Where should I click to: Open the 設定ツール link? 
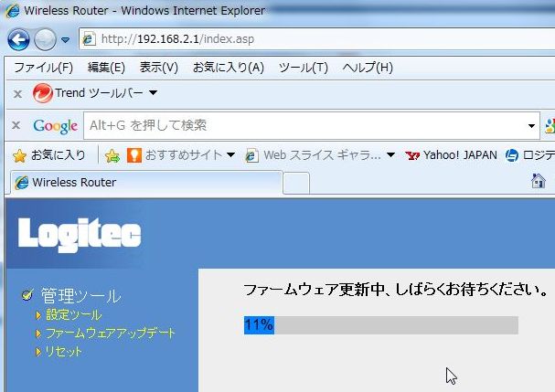click(x=74, y=314)
